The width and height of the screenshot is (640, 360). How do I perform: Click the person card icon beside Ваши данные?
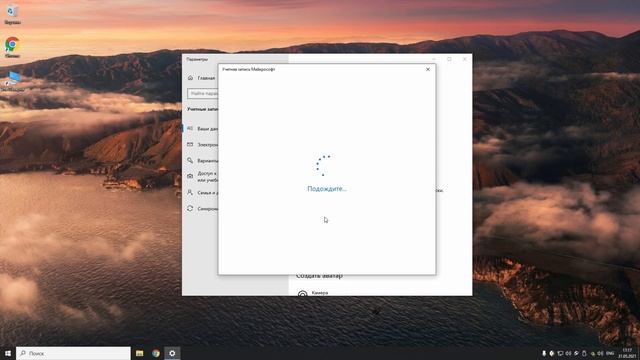(x=190, y=128)
